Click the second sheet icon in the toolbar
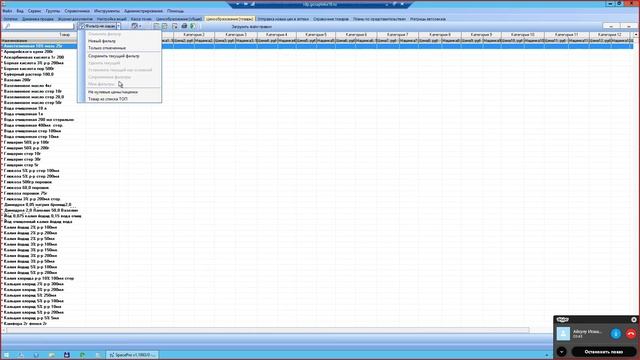 click(164, 26)
